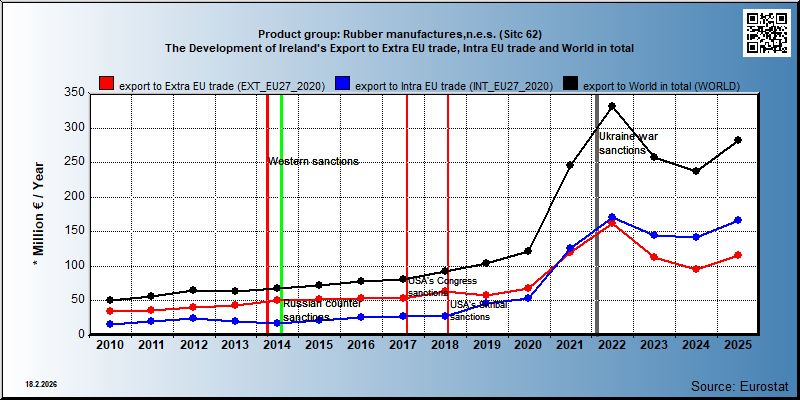
Task: Click the thick red Western sanctions vertical line
Action: pyautogui.click(x=267, y=214)
